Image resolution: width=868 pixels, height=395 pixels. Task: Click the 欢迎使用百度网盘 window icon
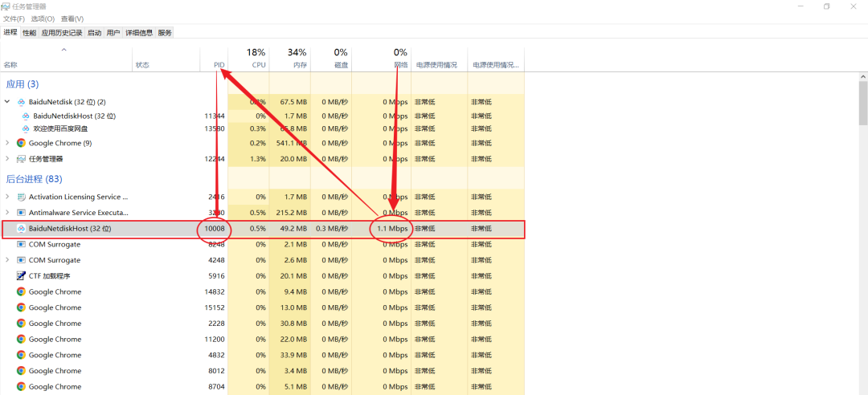[x=26, y=128]
